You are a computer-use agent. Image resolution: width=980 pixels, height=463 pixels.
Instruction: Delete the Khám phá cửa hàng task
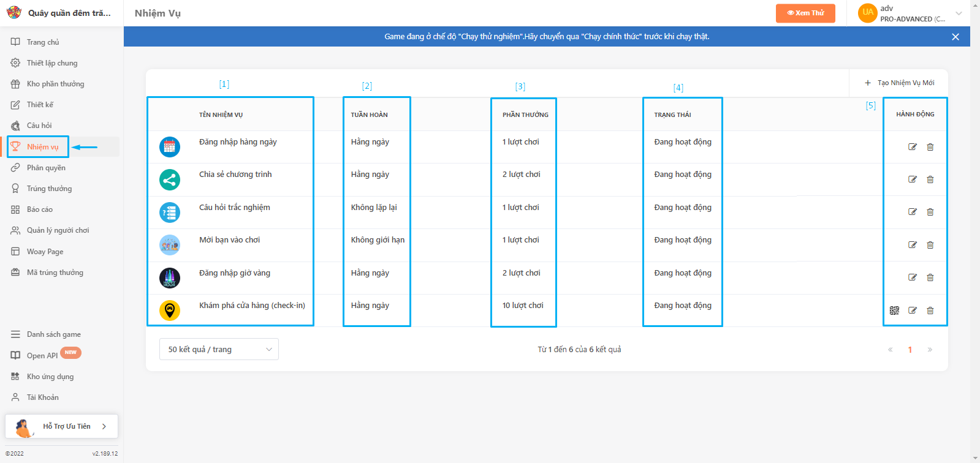click(x=930, y=311)
